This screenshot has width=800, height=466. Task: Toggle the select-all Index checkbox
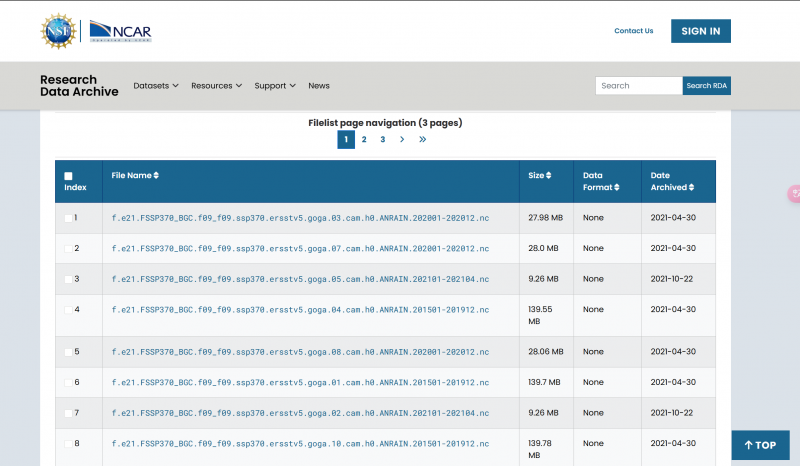[68, 176]
